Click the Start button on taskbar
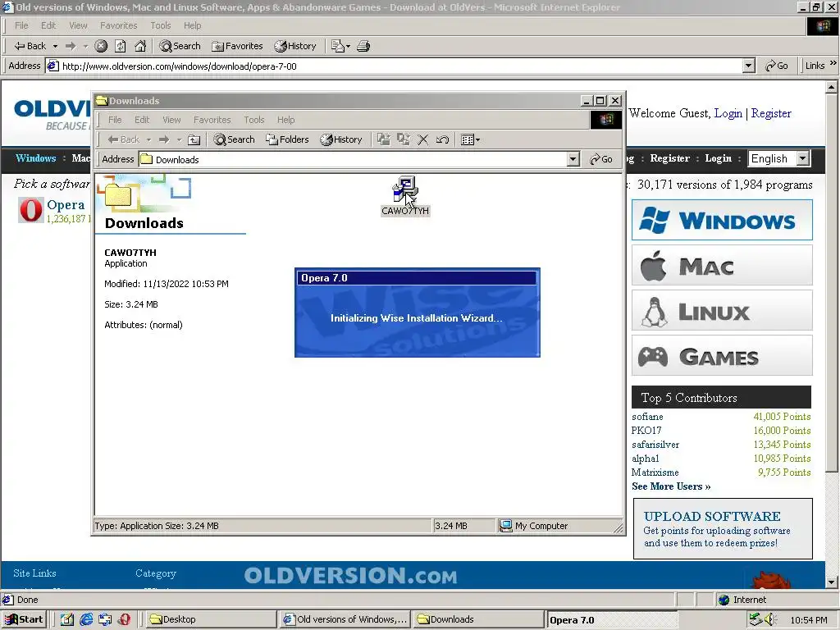 point(24,619)
